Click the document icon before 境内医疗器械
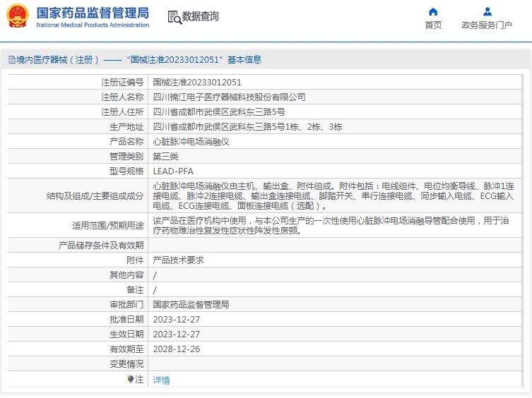 coord(11,60)
